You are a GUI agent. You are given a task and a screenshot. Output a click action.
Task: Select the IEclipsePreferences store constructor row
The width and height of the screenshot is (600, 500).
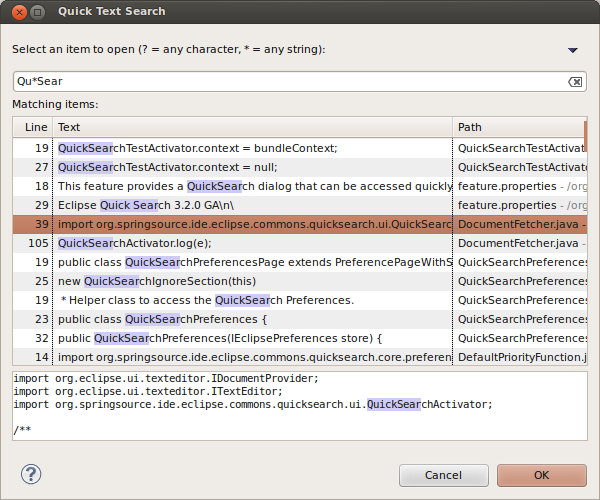(x=300, y=338)
